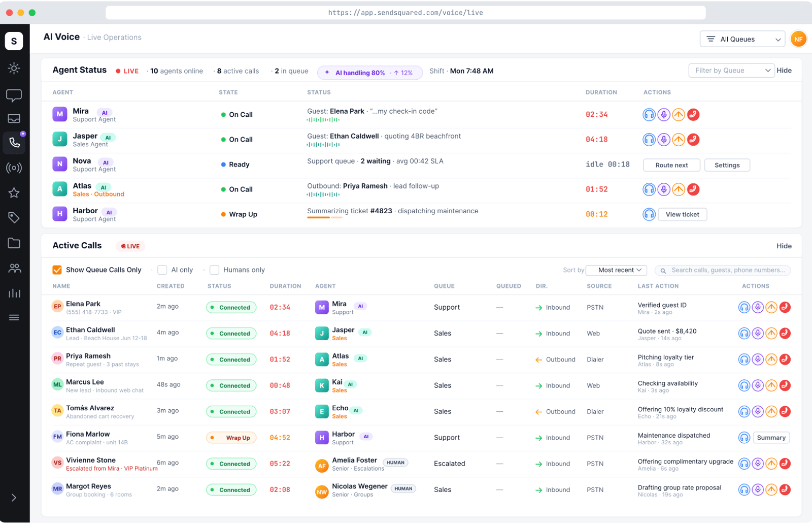Open the tags sidebar icon
Viewport: 812px width, 524px height.
point(14,218)
